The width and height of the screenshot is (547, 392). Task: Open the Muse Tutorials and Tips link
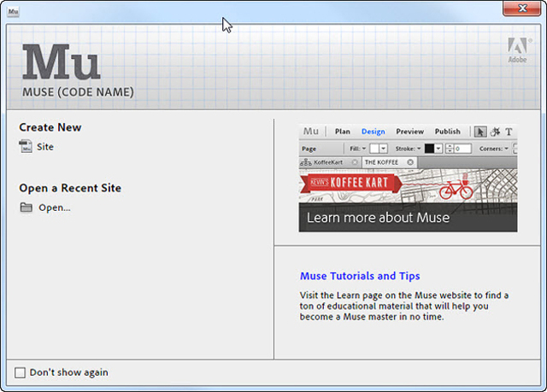pos(360,276)
